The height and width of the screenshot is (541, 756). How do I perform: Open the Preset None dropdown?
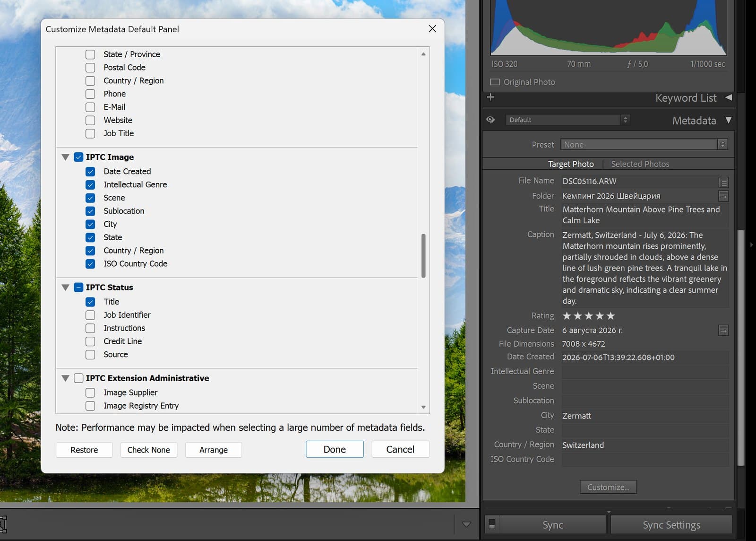click(644, 144)
